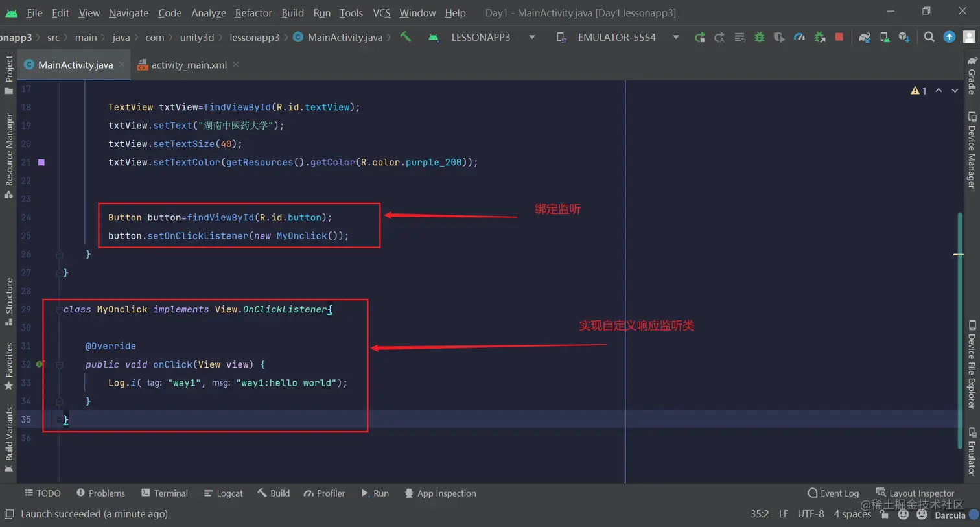Click the blue update arrow icon
Image resolution: width=980 pixels, height=527 pixels.
click(950, 38)
